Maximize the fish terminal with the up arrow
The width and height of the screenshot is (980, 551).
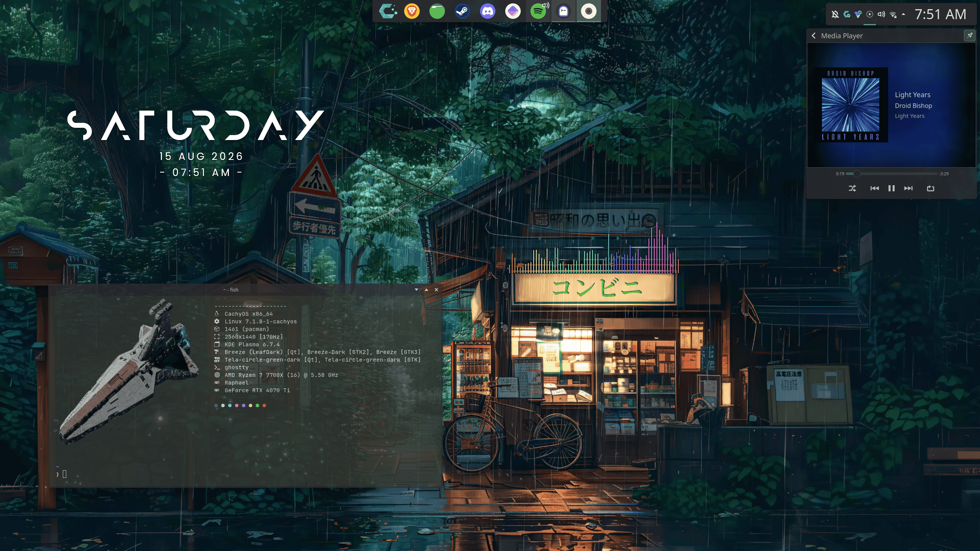pyautogui.click(x=426, y=290)
